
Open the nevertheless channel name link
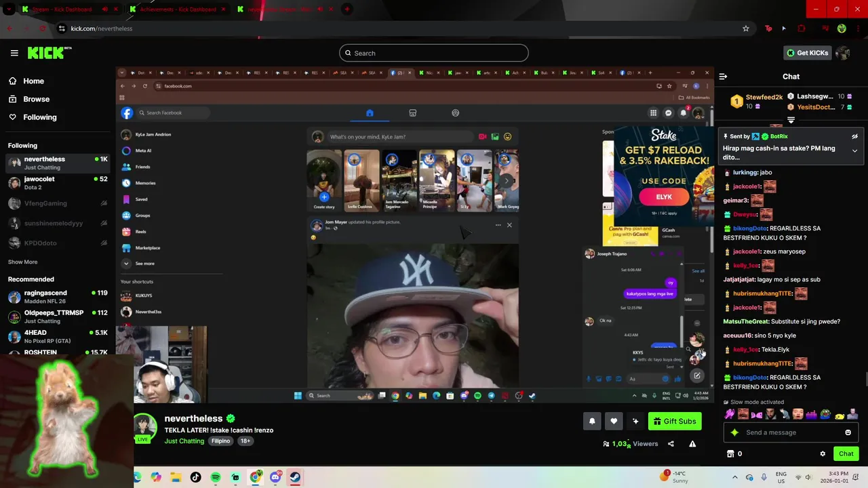(x=193, y=418)
